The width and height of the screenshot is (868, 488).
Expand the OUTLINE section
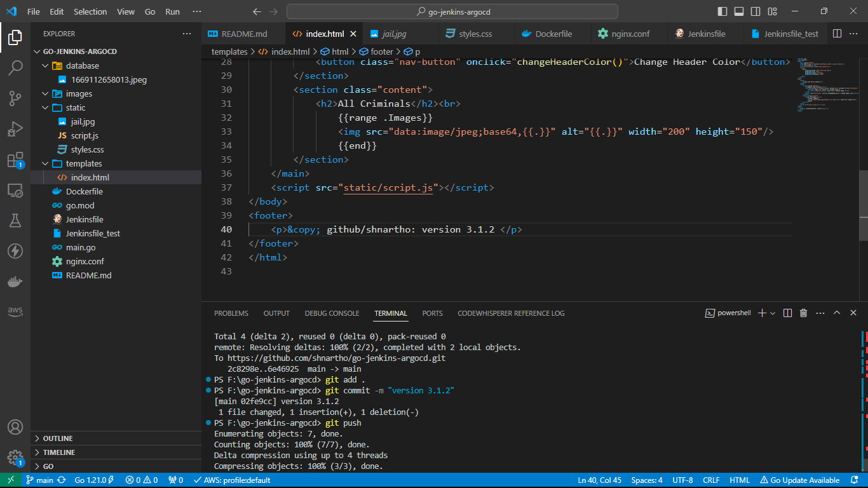pyautogui.click(x=116, y=438)
